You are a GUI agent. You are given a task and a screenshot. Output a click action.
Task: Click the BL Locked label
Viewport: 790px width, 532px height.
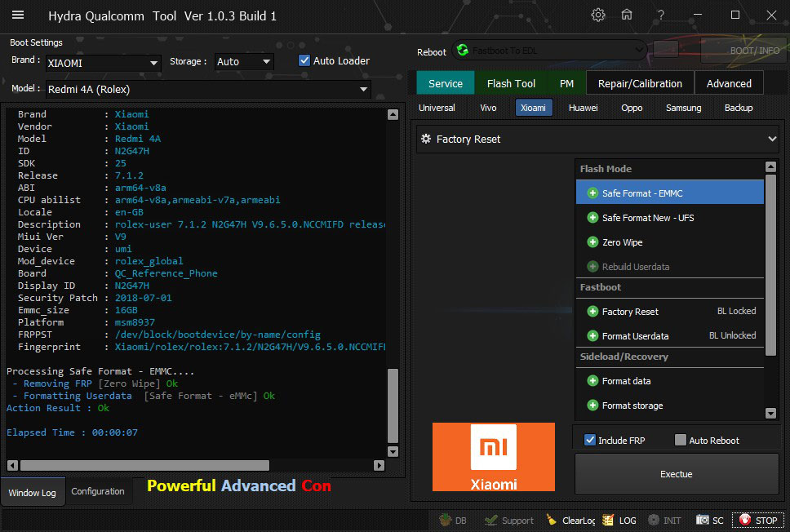coord(736,311)
